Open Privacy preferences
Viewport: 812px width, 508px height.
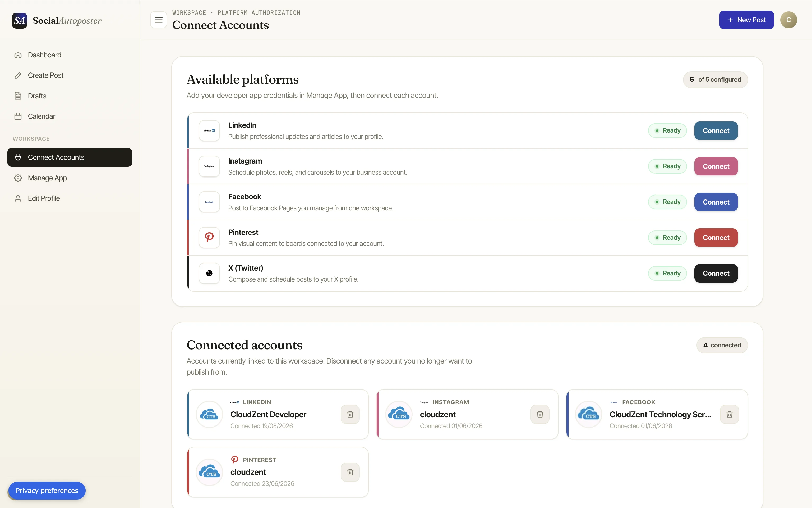[47, 491]
